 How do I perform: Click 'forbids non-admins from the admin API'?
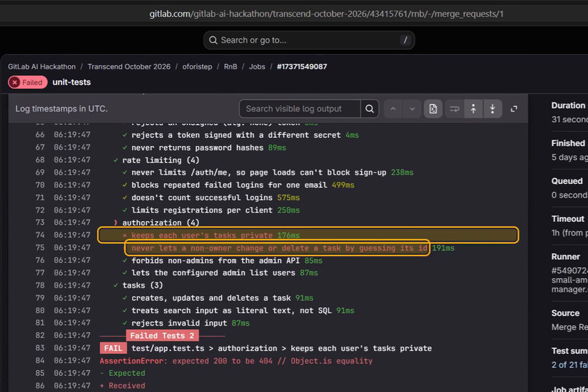[215, 261]
